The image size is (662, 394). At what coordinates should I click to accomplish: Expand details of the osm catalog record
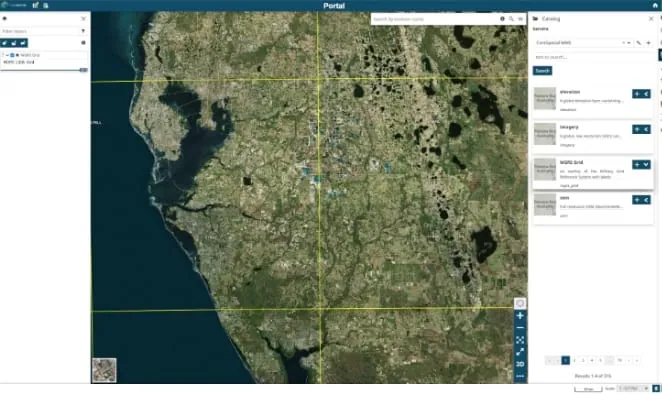point(646,200)
